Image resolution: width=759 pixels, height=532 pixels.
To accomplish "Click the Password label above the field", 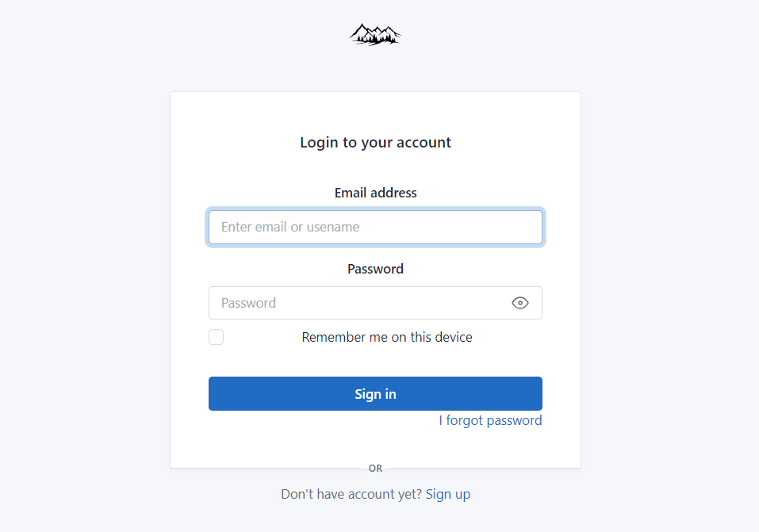I will pyautogui.click(x=375, y=269).
